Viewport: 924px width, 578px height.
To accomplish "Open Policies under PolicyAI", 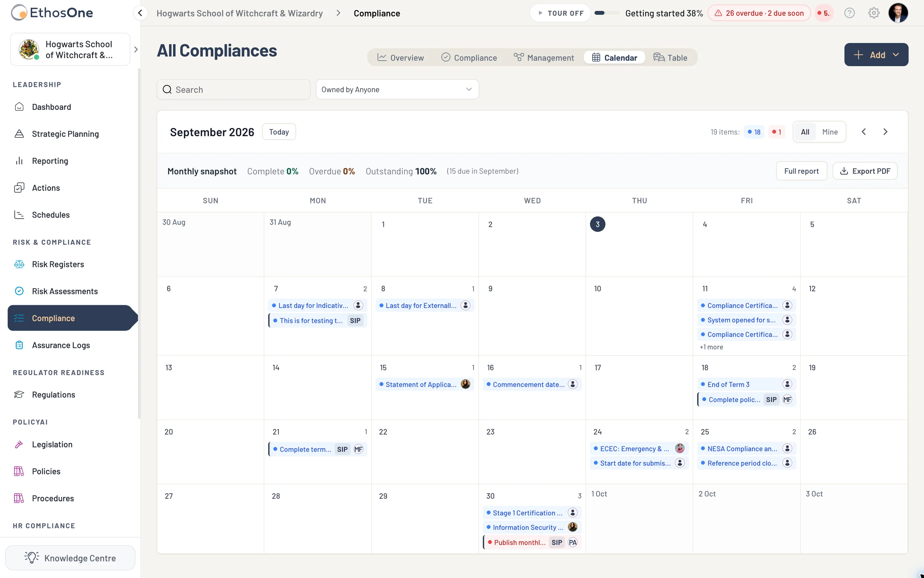I will tap(46, 471).
